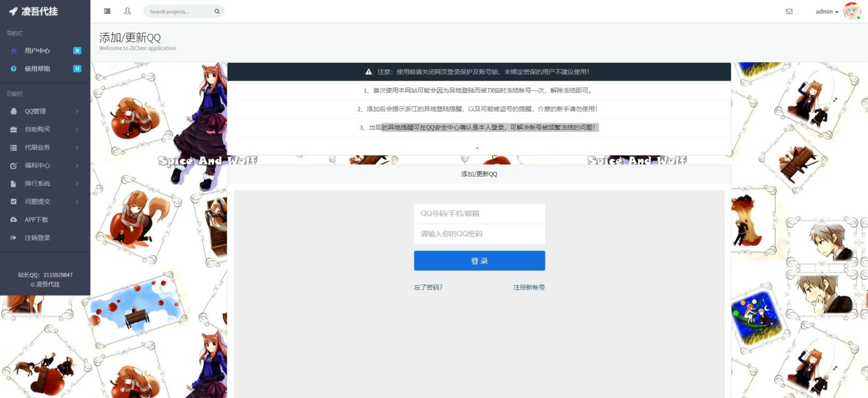Expand the 福利中心 chevron arrow
This screenshot has height=398, width=868.
pos(77,166)
